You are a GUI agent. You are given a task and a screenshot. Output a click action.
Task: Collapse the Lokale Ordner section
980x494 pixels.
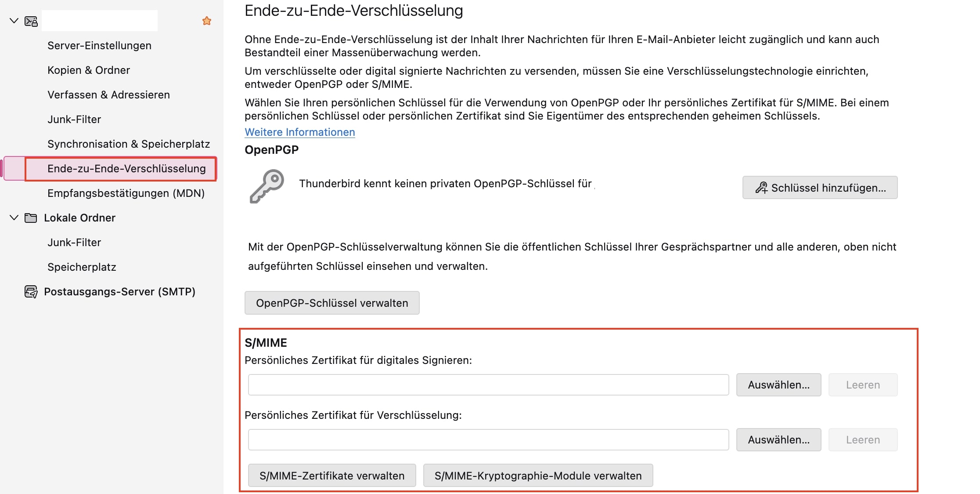(x=14, y=218)
